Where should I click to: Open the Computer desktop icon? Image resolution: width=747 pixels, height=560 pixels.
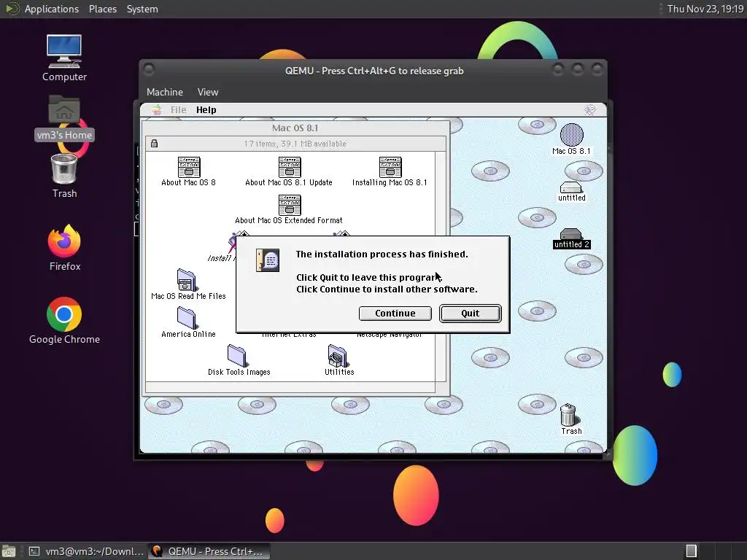(64, 51)
